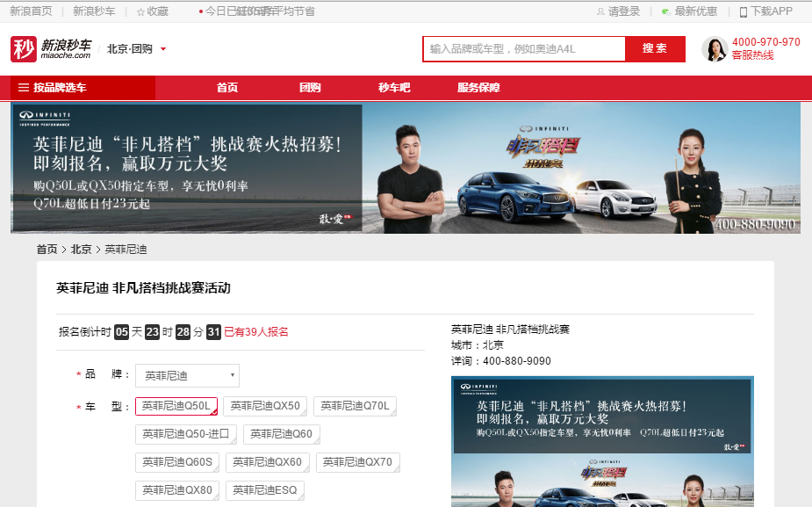Click the 4000-970-970 hotline number
Image resolution: width=812 pixels, height=507 pixels.
coord(765,42)
